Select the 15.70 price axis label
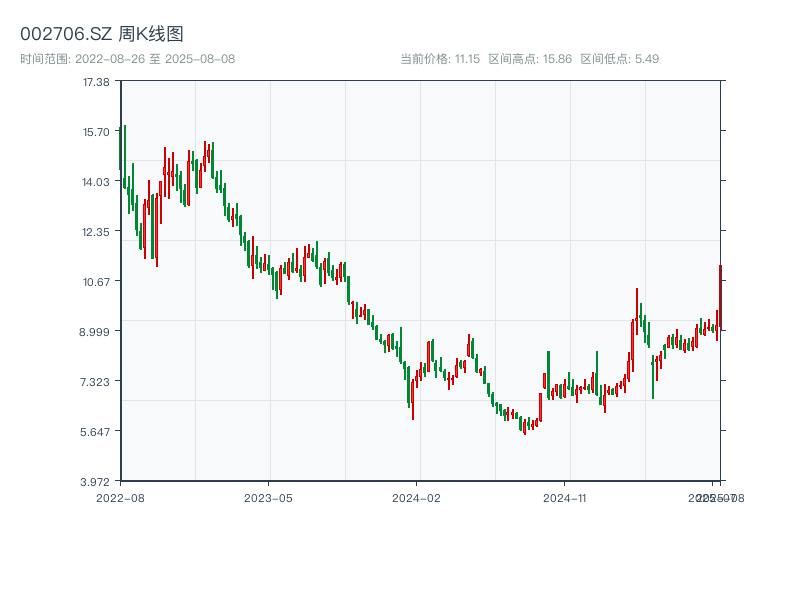Viewport: 800px width, 600px height. 97,131
